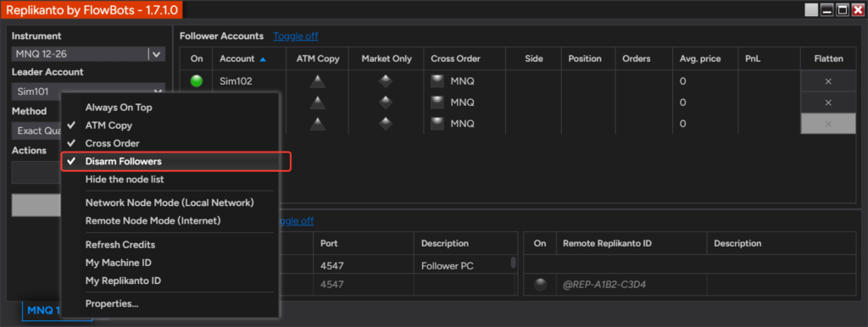Check the Cross Order box for Sim102

(x=437, y=81)
